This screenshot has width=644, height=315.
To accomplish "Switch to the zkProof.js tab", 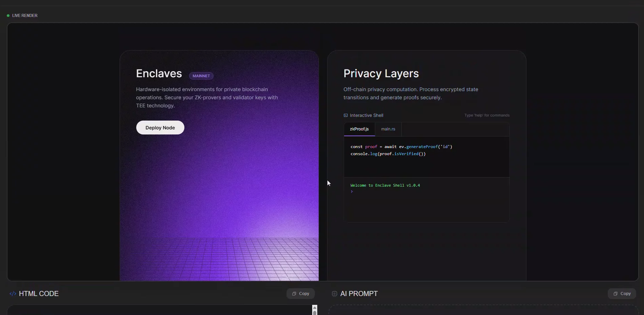I will pos(359,129).
